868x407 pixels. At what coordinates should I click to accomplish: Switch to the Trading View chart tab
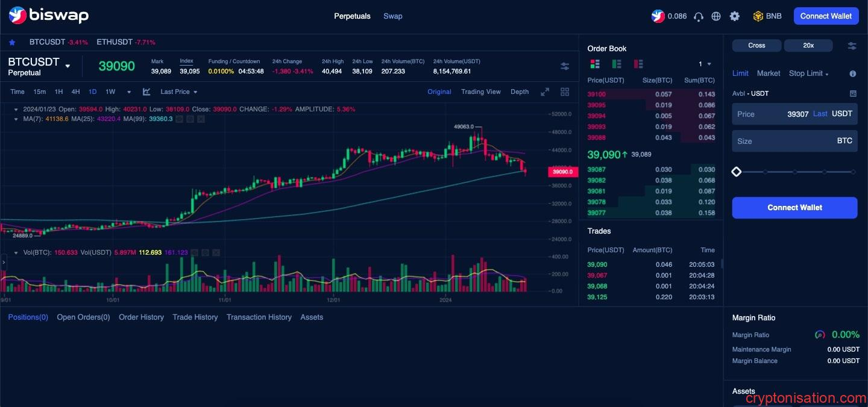click(x=480, y=92)
